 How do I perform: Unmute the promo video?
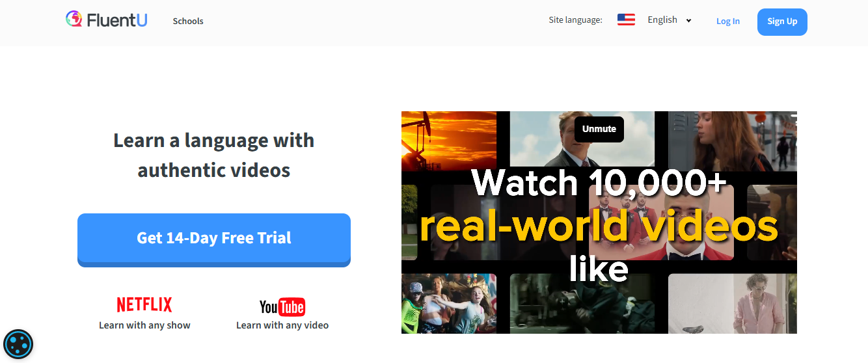[x=599, y=129]
